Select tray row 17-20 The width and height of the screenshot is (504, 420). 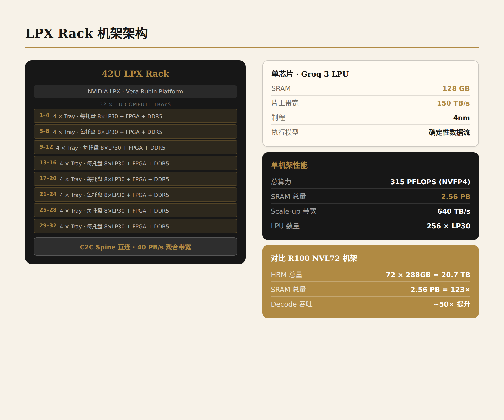click(135, 179)
